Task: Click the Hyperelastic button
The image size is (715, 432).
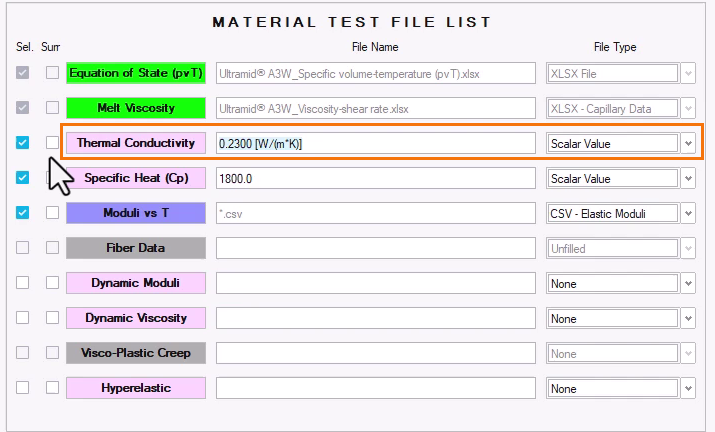Action: pyautogui.click(x=136, y=388)
